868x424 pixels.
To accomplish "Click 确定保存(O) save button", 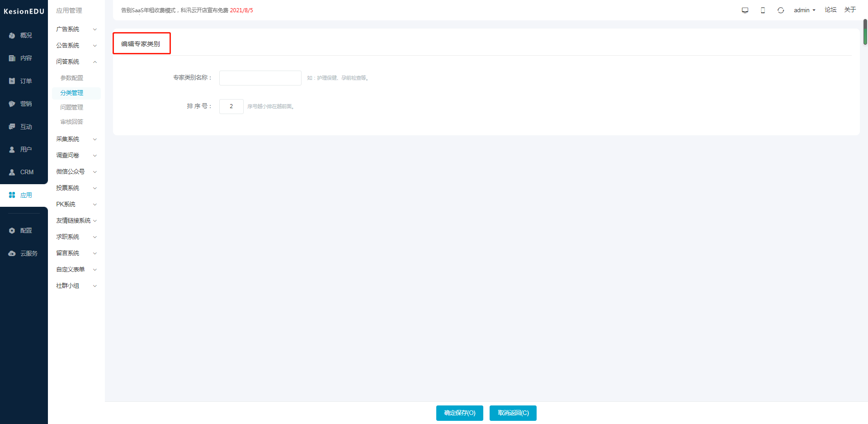I will tap(460, 413).
